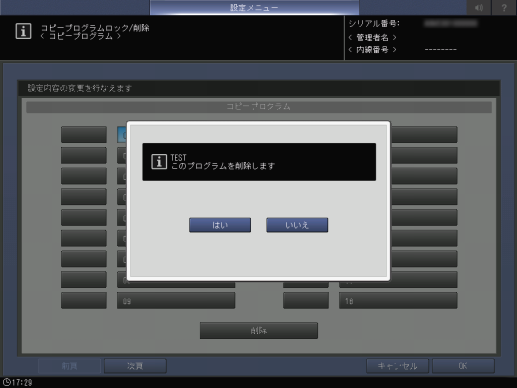Viewport: 517px width, 388px height.
Task: Click the info icon in the TEST dialog
Action: point(159,162)
